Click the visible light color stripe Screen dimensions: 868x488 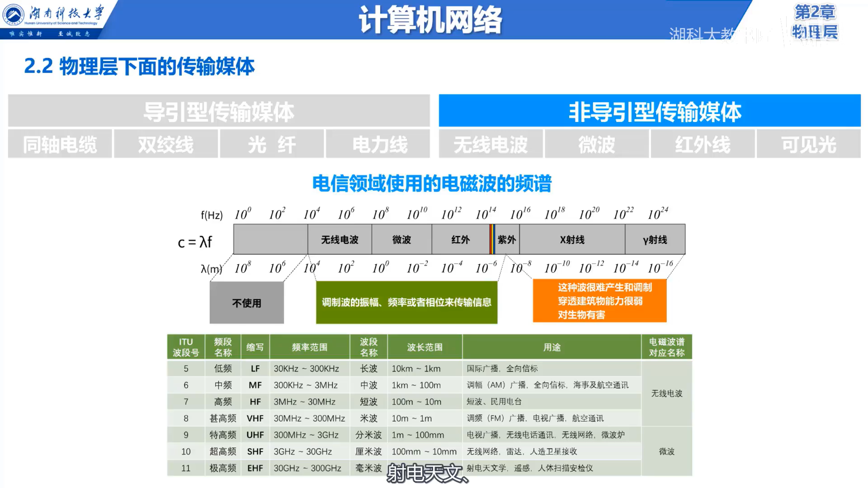[x=492, y=239]
